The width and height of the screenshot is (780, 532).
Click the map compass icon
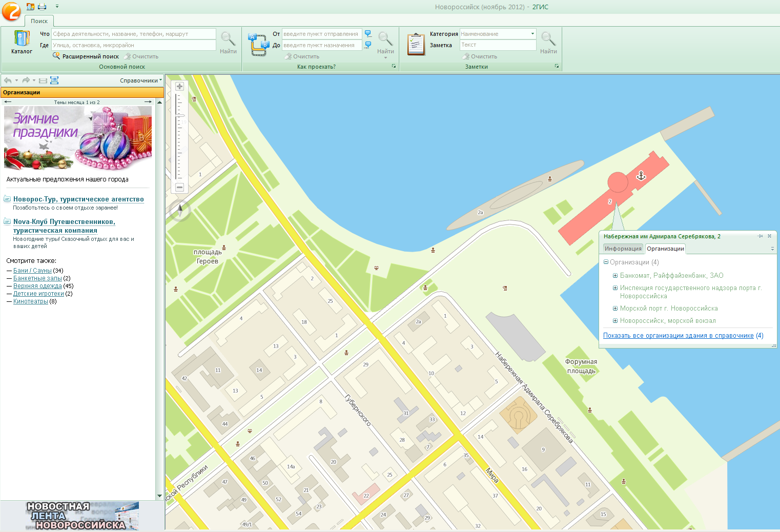coord(180,210)
